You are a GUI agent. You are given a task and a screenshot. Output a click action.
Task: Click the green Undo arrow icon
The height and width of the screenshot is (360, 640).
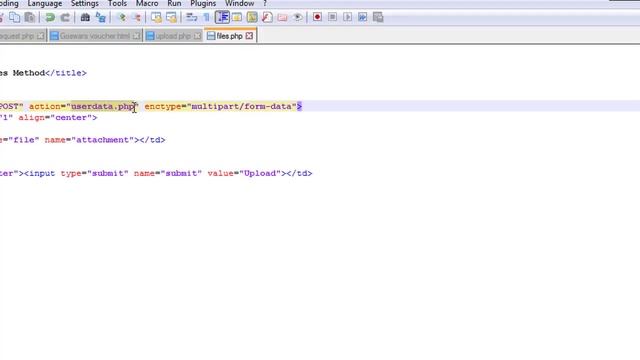[50, 17]
